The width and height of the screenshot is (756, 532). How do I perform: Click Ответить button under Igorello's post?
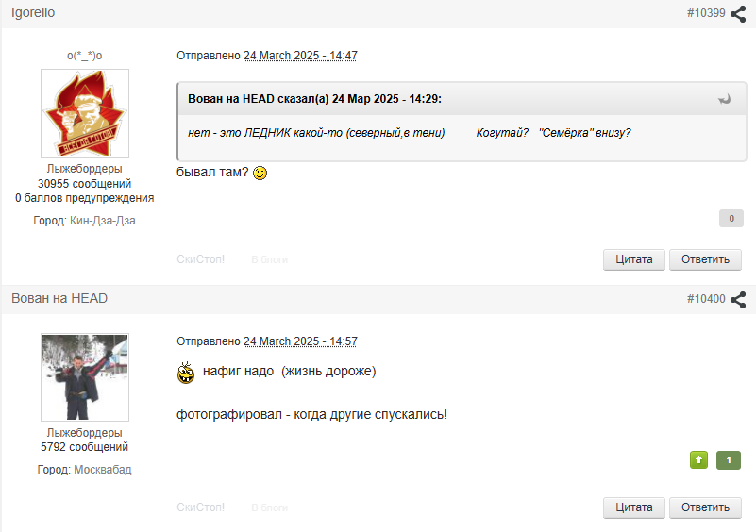705,259
